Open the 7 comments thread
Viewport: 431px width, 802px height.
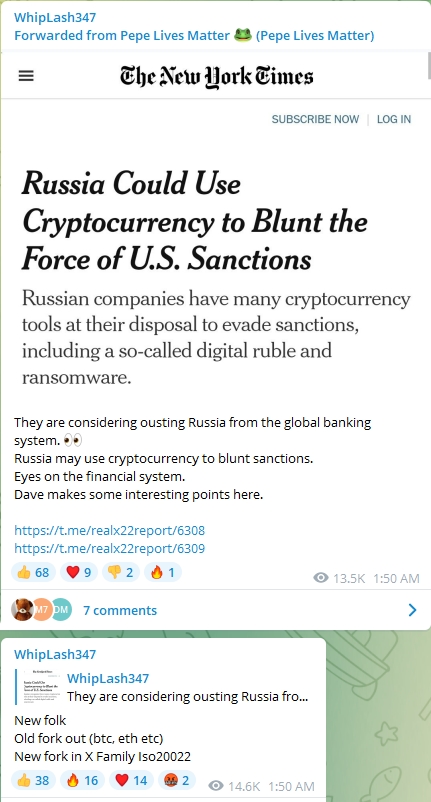(120, 610)
